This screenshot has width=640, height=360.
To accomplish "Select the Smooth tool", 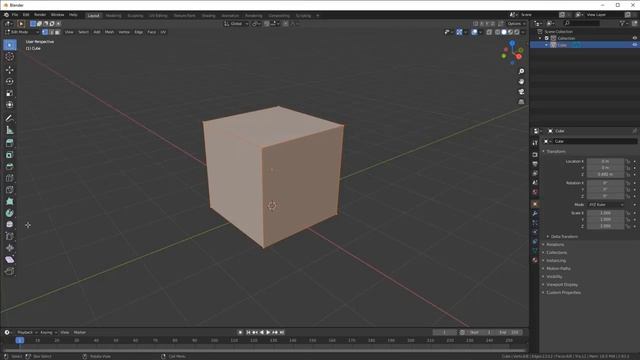I will [10, 225].
